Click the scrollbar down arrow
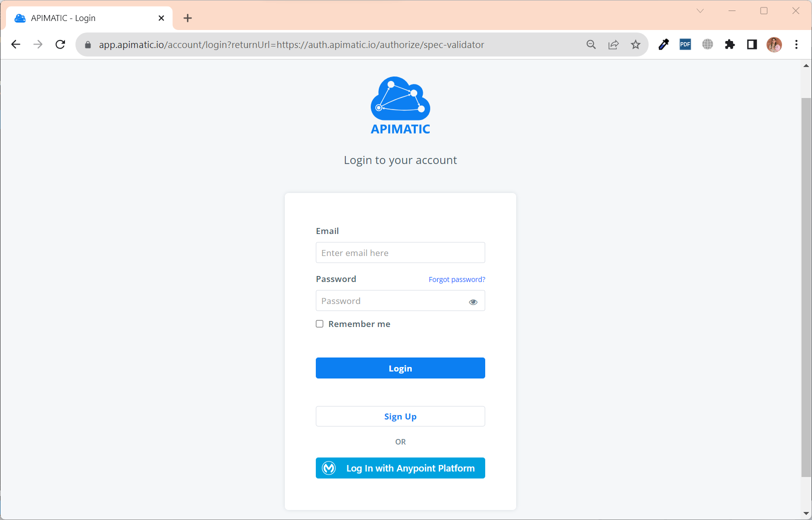Image resolution: width=812 pixels, height=520 pixels. pyautogui.click(x=807, y=513)
